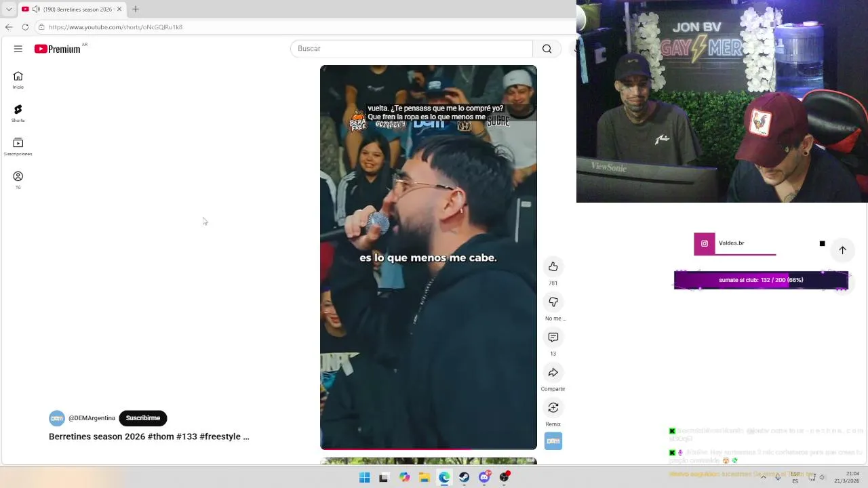Open the ESP keyboard language switcher
The width and height of the screenshot is (868, 488).
point(795,477)
